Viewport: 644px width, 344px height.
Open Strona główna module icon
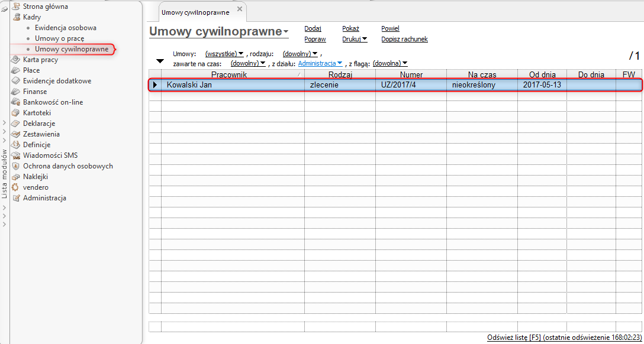coord(17,7)
